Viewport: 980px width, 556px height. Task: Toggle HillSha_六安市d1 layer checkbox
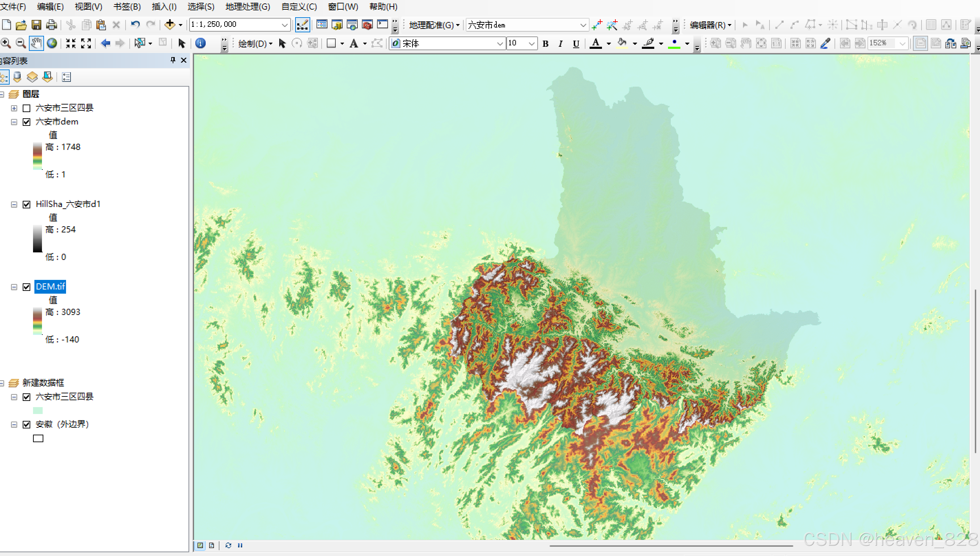(x=26, y=204)
